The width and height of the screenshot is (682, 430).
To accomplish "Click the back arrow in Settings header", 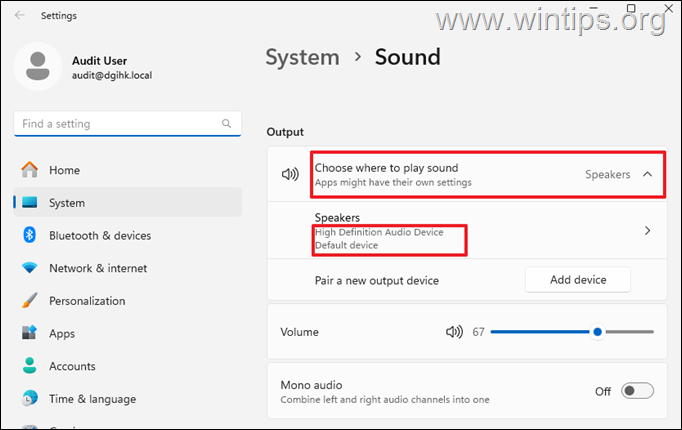I will (x=20, y=15).
